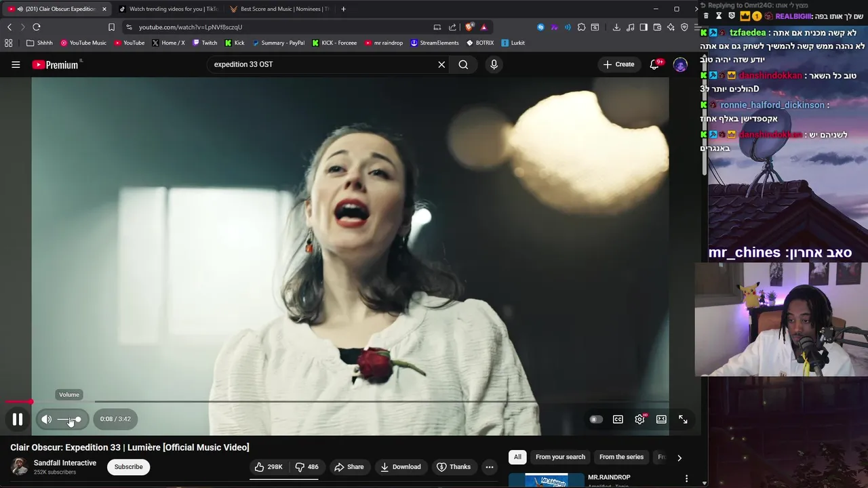Open Sandfall Interactive channel avatar
The width and height of the screenshot is (868, 488).
pyautogui.click(x=20, y=466)
